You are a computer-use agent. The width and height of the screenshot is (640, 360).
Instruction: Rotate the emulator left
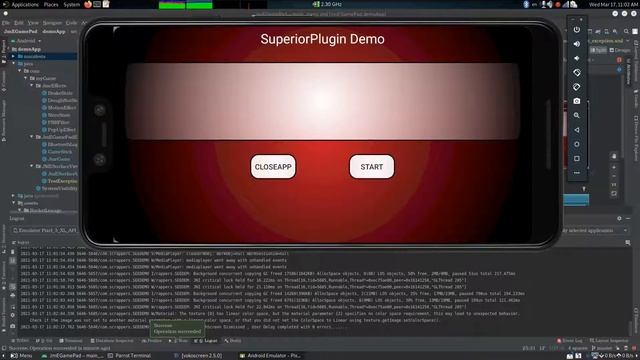click(577, 73)
